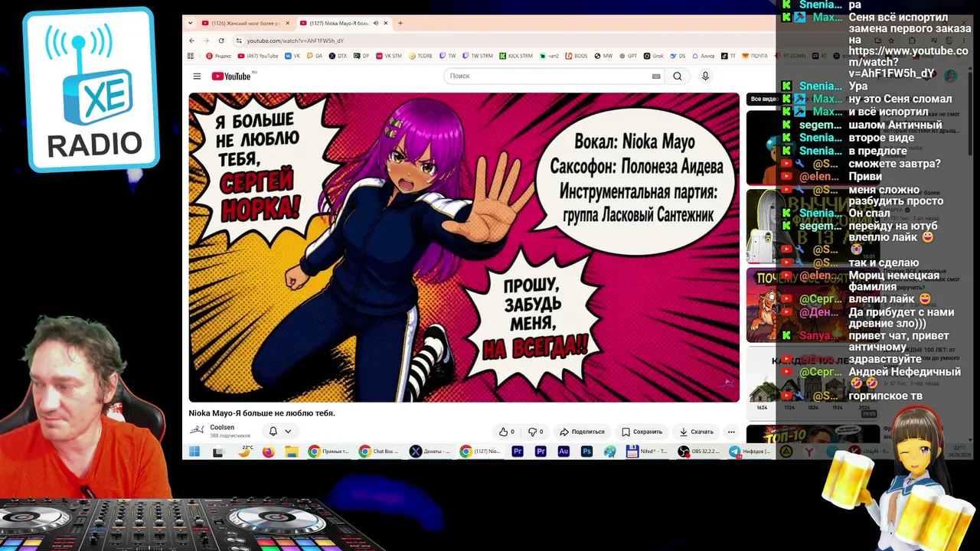This screenshot has height=551, width=980.
Task: Open the Coolsen channel name link
Action: coord(222,428)
